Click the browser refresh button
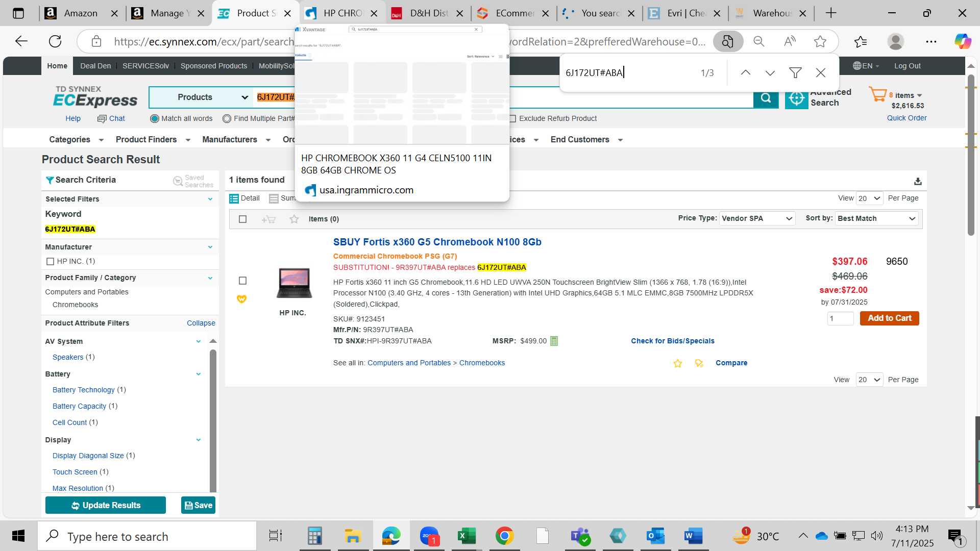This screenshot has height=551, width=980. (x=55, y=41)
